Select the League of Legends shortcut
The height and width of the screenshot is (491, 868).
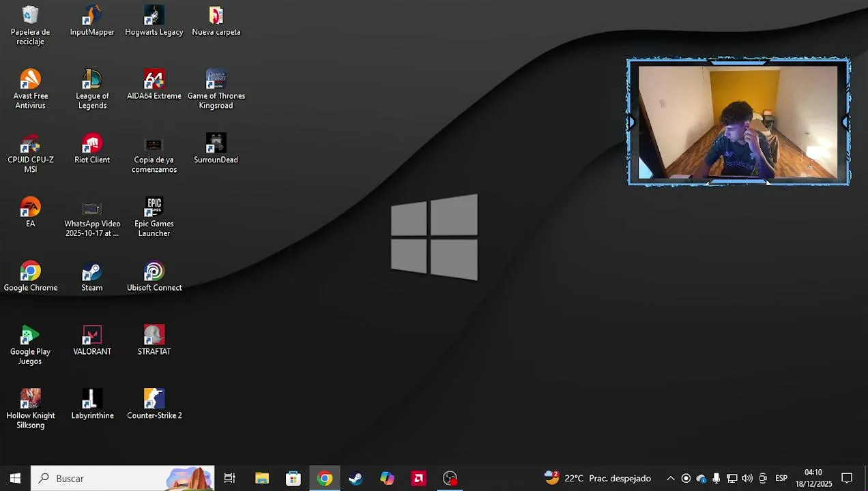(92, 89)
